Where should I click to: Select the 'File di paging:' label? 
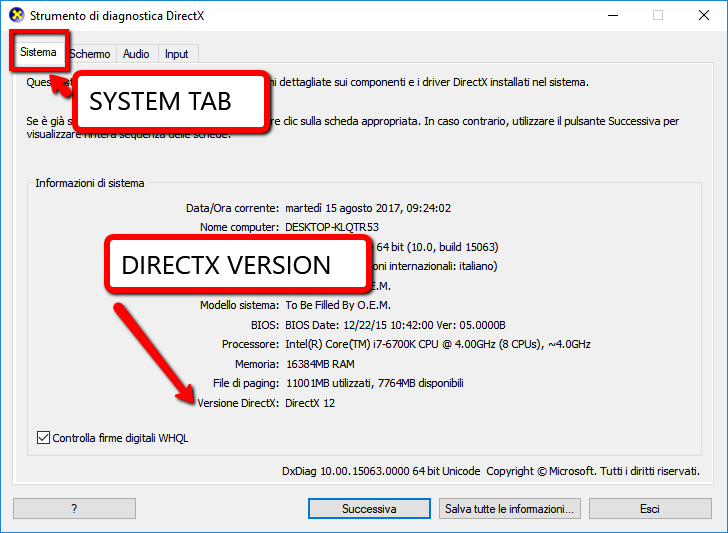[x=246, y=383]
